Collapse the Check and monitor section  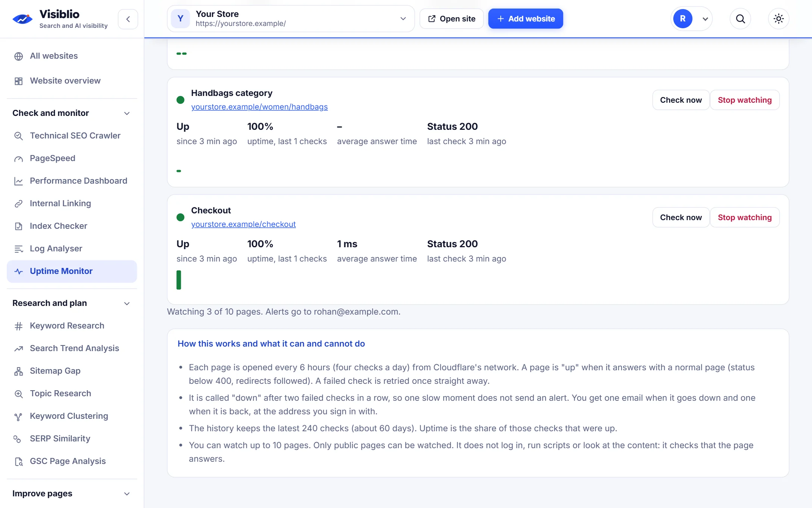coord(127,113)
